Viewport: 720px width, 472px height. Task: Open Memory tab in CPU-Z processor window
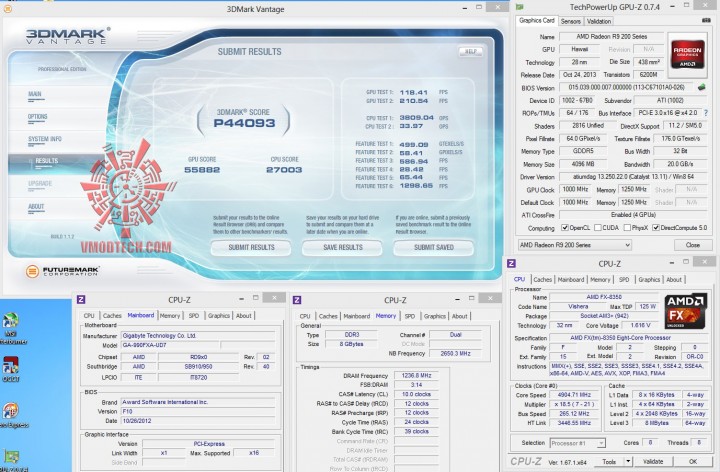[x=600, y=280]
